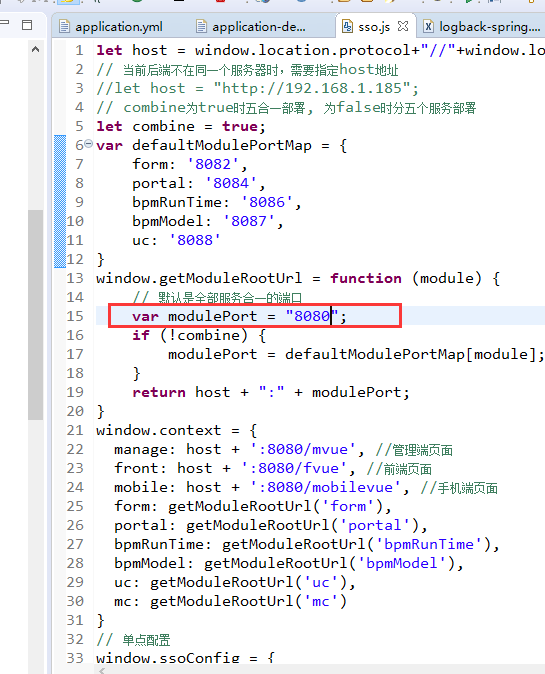Viewport: 545px width, 674px height.
Task: Click the horizontal scrollbar left arrow
Action: point(101,670)
